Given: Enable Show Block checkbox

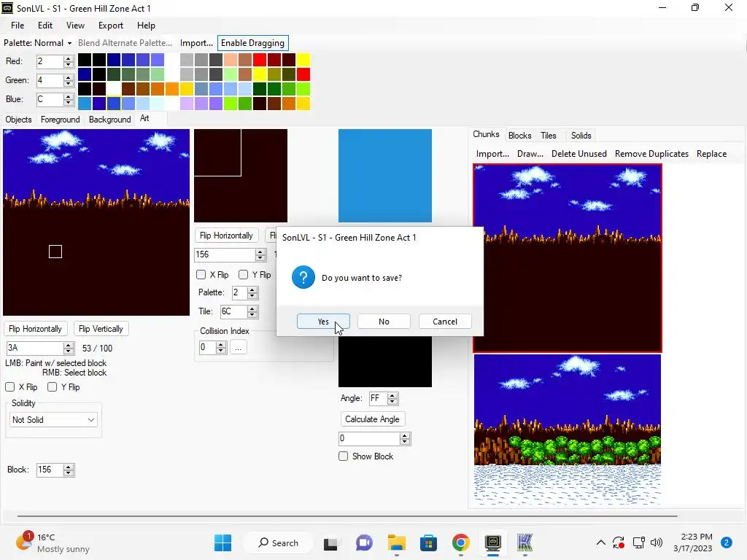Looking at the screenshot, I should tap(343, 456).
